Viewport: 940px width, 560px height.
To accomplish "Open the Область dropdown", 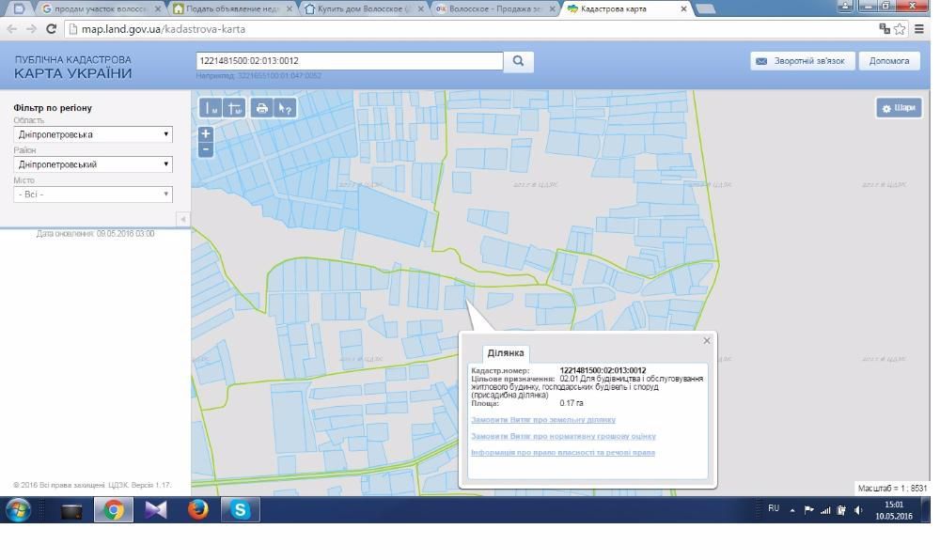I will click(x=93, y=134).
